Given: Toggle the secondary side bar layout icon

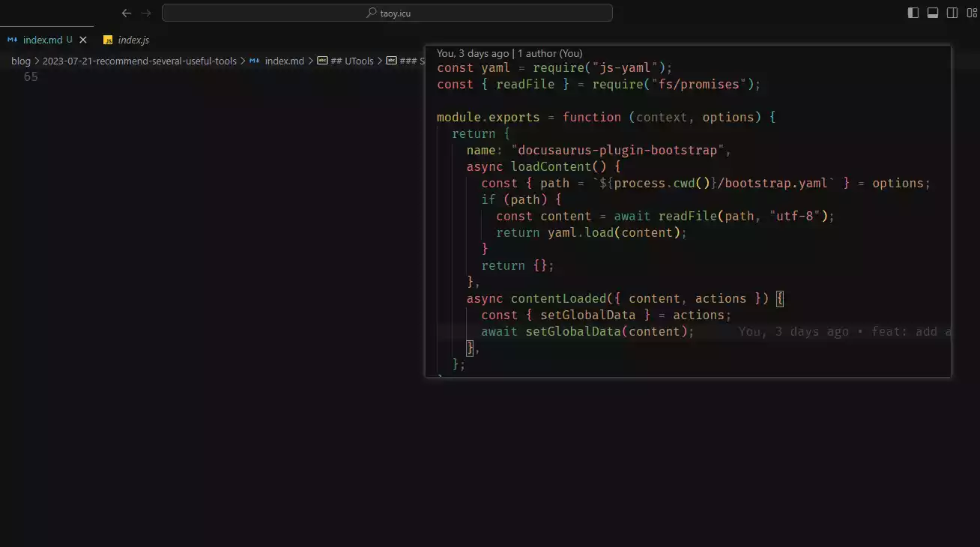Looking at the screenshot, I should tap(952, 13).
